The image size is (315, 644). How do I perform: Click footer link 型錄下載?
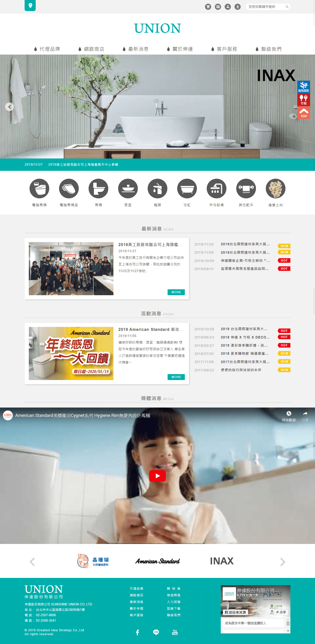pos(174,609)
